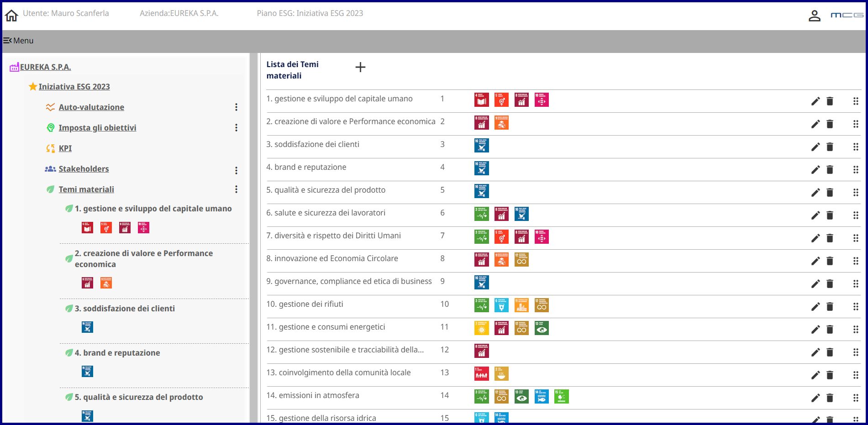
Task: Edit 'emissioni in atmosfera' pencil icon
Action: tap(815, 398)
